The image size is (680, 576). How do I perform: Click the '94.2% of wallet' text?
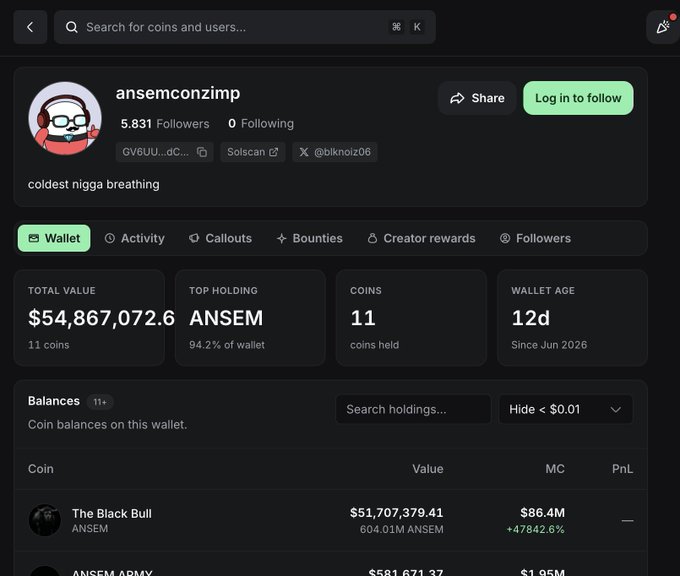[x=227, y=345]
